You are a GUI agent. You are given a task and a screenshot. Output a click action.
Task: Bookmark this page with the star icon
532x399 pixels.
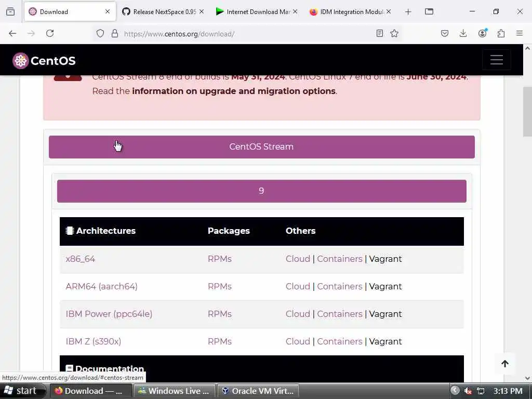click(394, 33)
